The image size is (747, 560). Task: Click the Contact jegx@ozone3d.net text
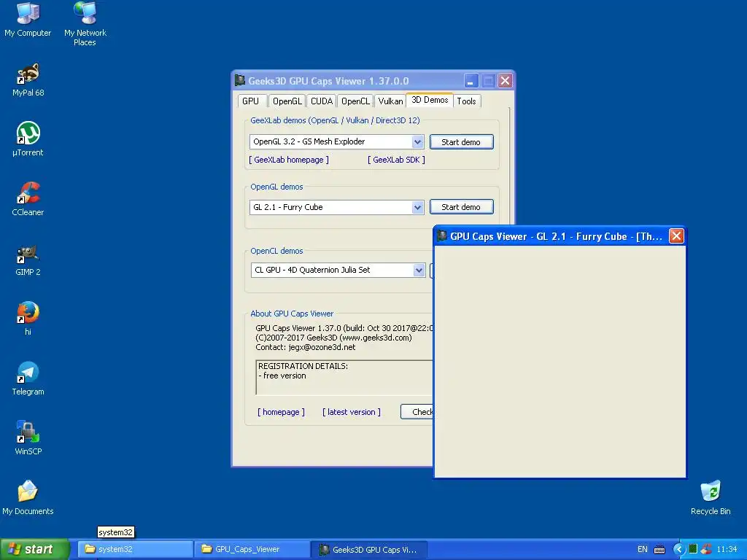tap(306, 347)
